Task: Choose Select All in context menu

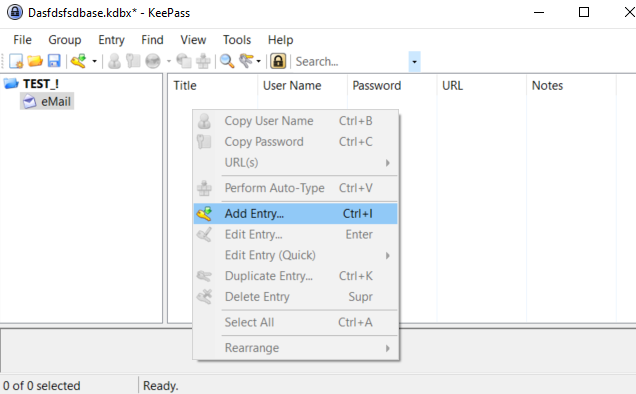Action: pos(295,322)
